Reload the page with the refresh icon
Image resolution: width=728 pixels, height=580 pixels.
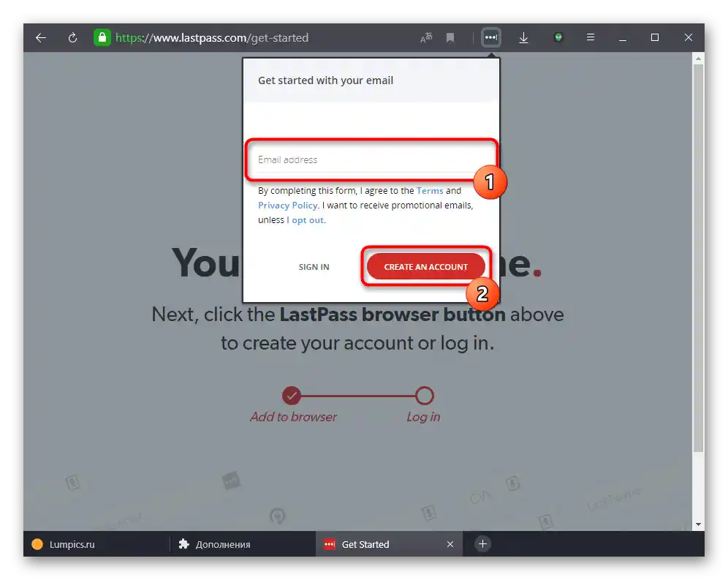click(72, 37)
